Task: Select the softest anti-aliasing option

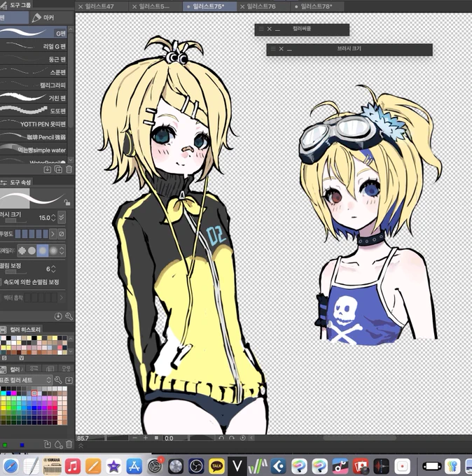Action: point(53,251)
